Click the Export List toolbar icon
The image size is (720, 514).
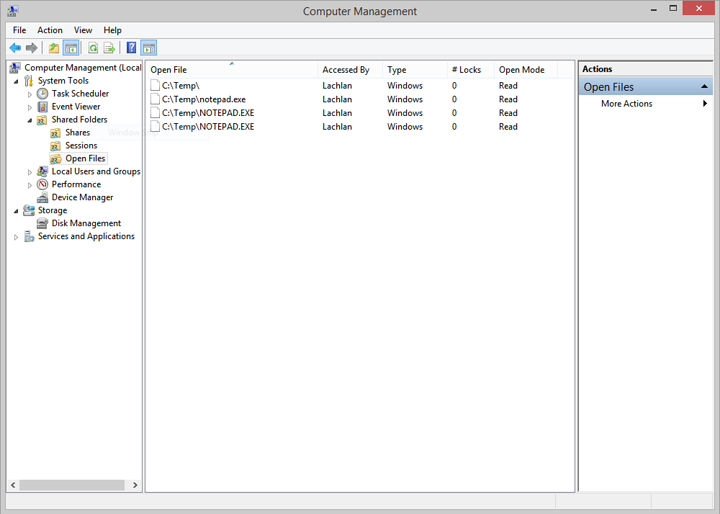109,48
